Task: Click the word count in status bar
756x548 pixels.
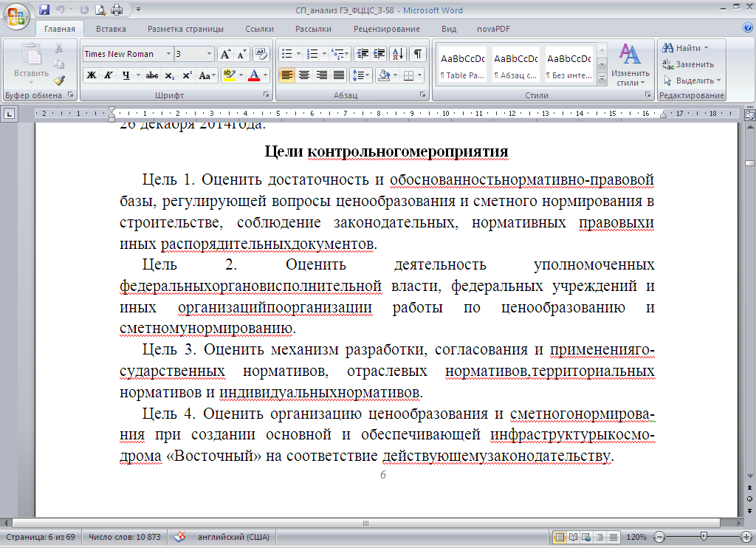Action: tap(125, 537)
